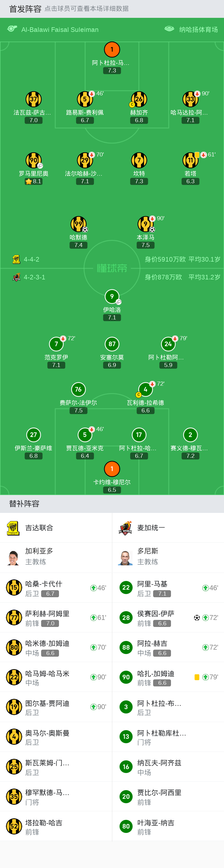Select player 哈默德 number 99 jersey
The height and width of the screenshot is (868, 224).
pos(78,224)
